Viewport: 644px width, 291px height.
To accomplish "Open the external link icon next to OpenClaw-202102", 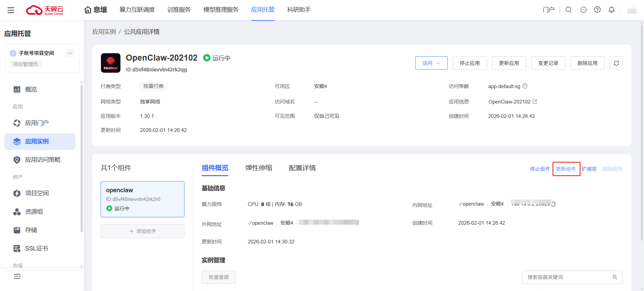I will tap(535, 101).
